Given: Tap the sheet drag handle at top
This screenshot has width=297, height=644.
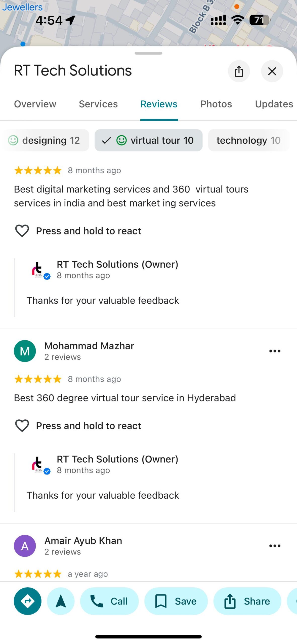Looking at the screenshot, I should (x=148, y=53).
